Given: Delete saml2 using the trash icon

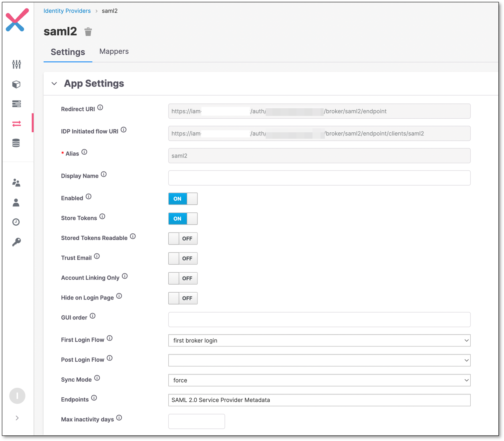Looking at the screenshot, I should pyautogui.click(x=88, y=32).
